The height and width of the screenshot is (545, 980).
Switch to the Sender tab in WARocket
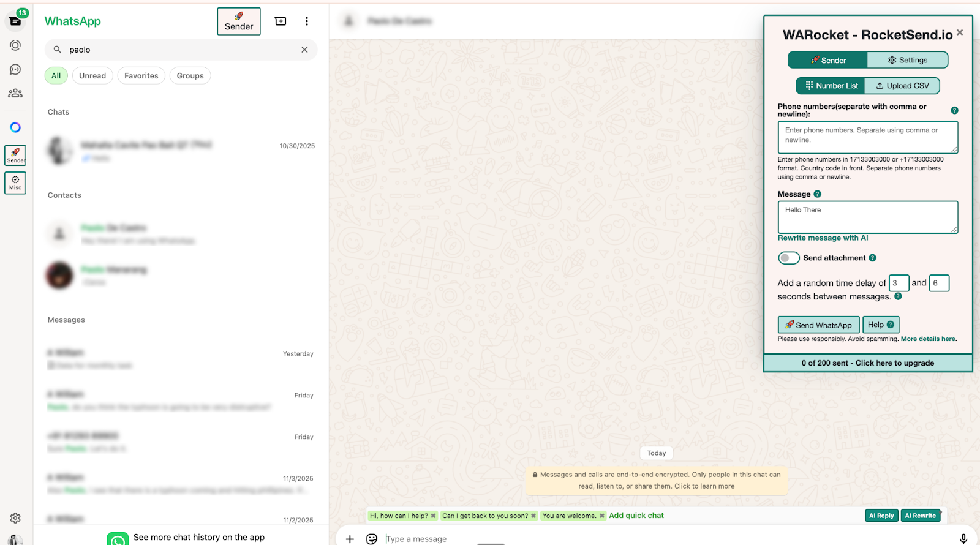click(x=827, y=60)
